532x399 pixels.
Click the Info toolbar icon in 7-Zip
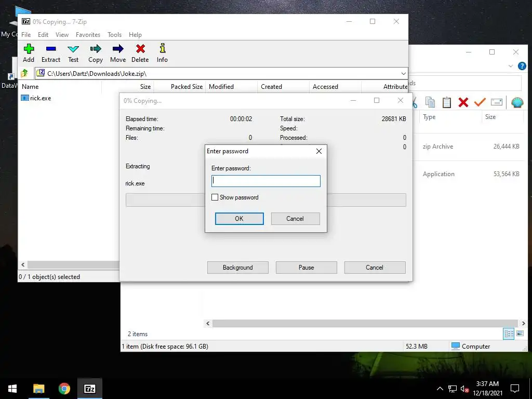tap(162, 54)
